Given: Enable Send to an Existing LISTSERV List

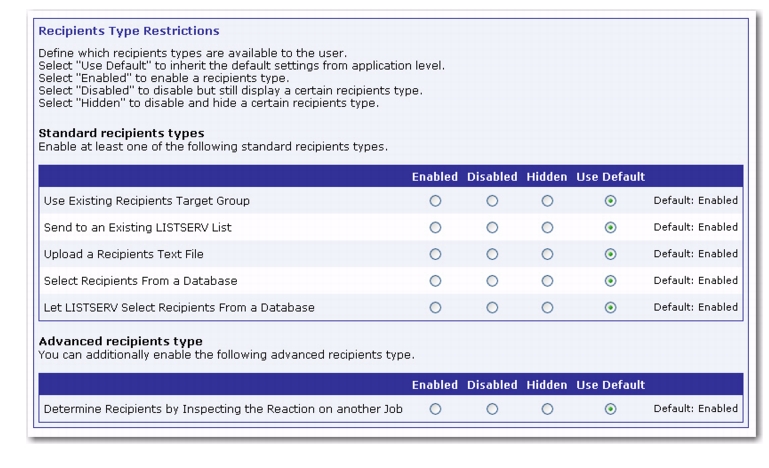Looking at the screenshot, I should pos(435,228).
